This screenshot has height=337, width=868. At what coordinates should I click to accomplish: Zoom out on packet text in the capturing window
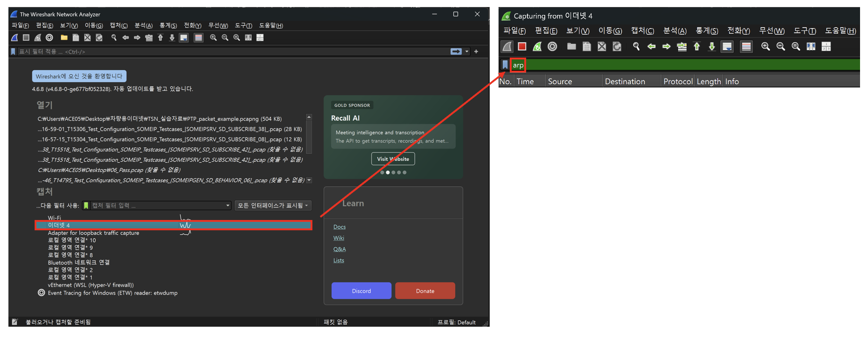[x=781, y=46]
